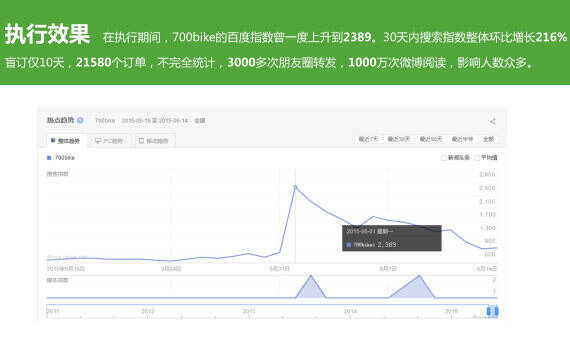Click the mobile device icon on the trend tab
The height and width of the screenshot is (360, 570).
click(x=141, y=141)
